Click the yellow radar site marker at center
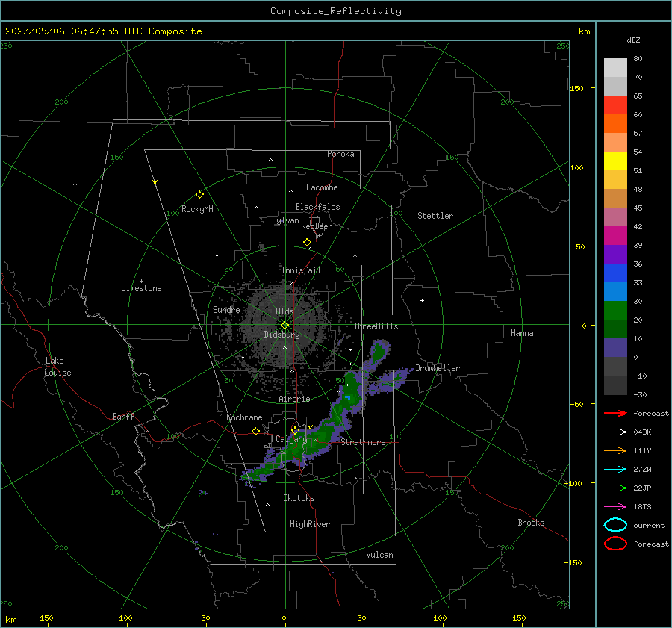Image resolution: width=672 pixels, height=628 pixels. (284, 326)
